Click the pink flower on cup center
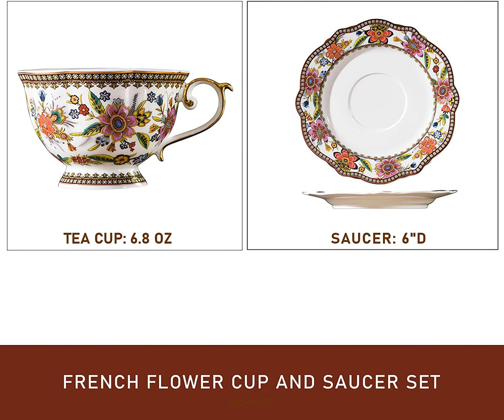504x420 pixels. (118, 121)
